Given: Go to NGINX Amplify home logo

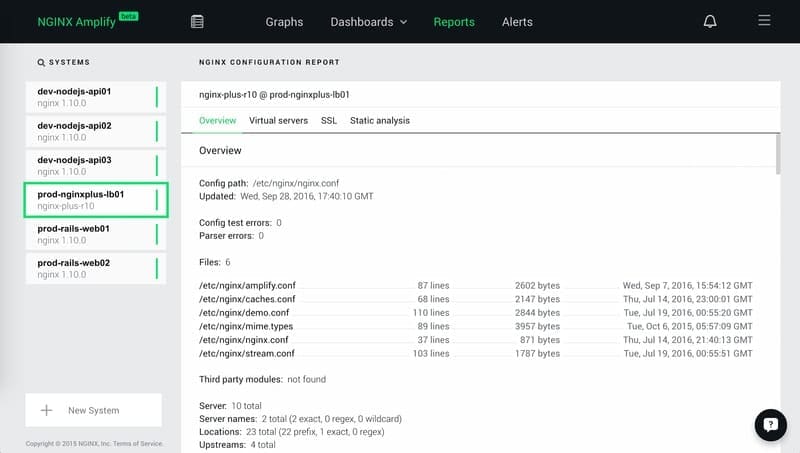Looking at the screenshot, I should 87,21.
